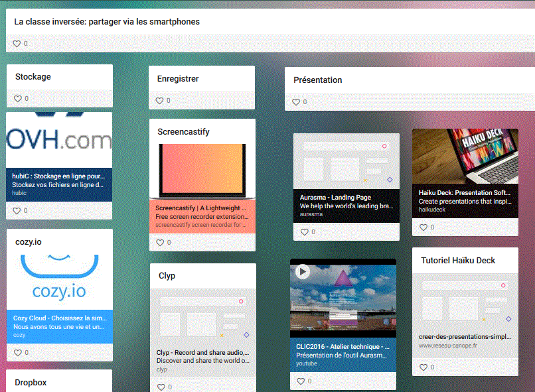Open creer-des-presentations reseau-canope link
Viewport: 535px width, 392px height.
(x=465, y=340)
